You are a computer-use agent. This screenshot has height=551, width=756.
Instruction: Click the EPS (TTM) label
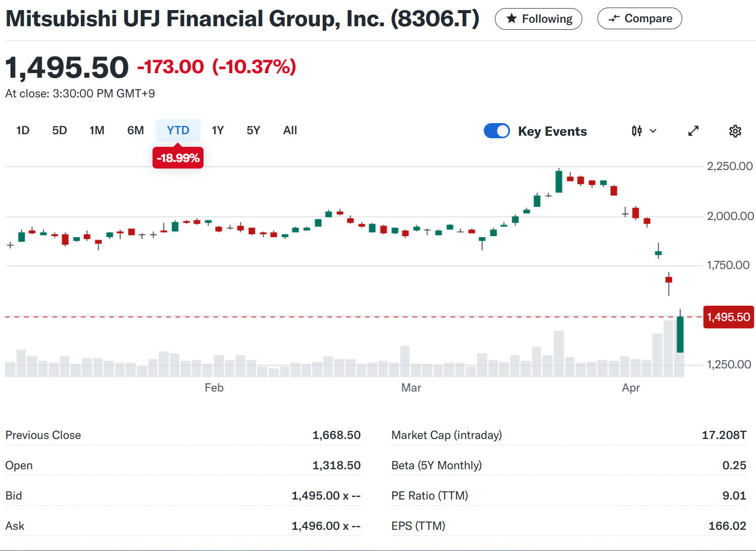(418, 526)
